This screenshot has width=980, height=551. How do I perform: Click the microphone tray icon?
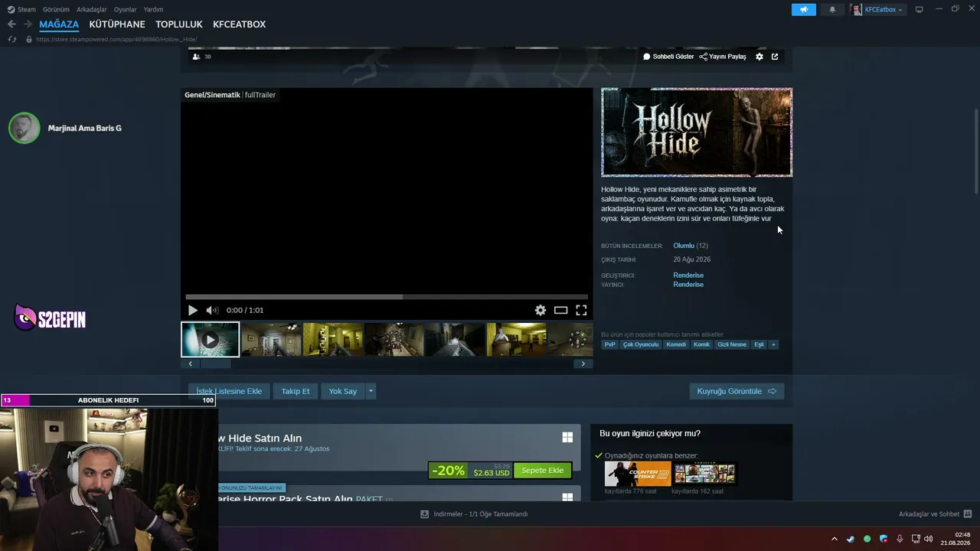pyautogui.click(x=900, y=539)
